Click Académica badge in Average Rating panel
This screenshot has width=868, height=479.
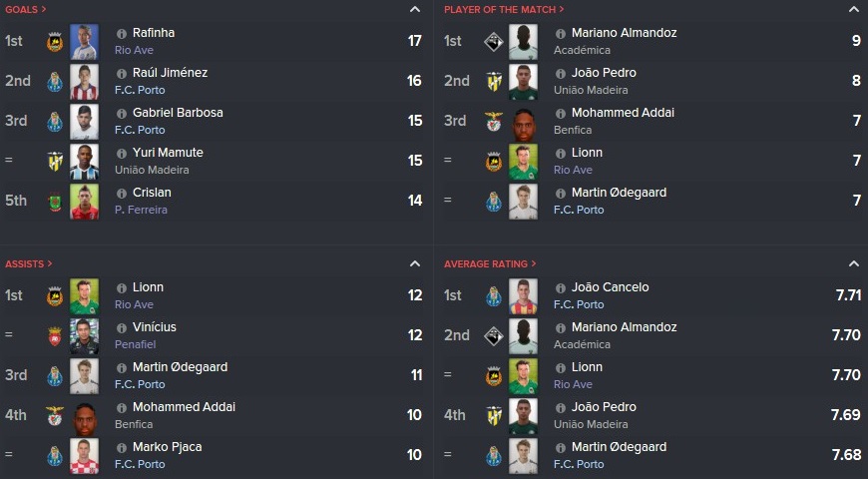pos(493,335)
